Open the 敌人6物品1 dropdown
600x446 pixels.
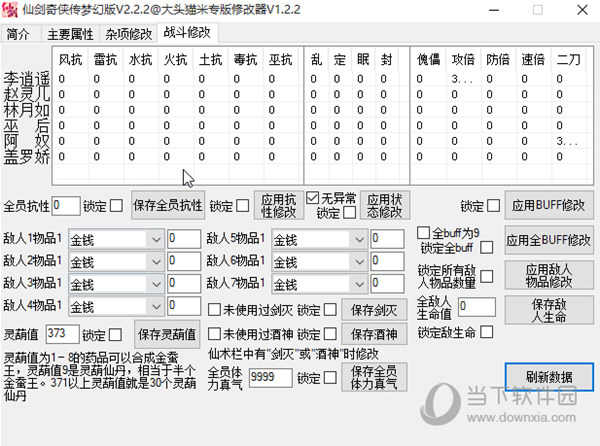coord(320,262)
